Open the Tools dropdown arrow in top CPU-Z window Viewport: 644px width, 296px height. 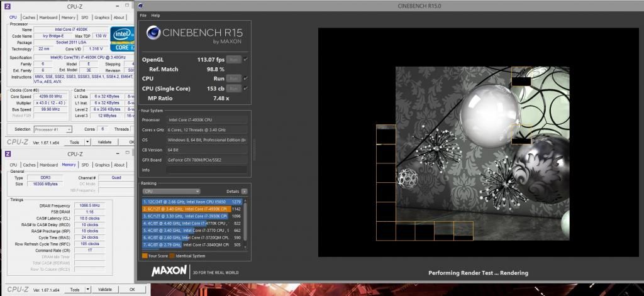(87, 142)
